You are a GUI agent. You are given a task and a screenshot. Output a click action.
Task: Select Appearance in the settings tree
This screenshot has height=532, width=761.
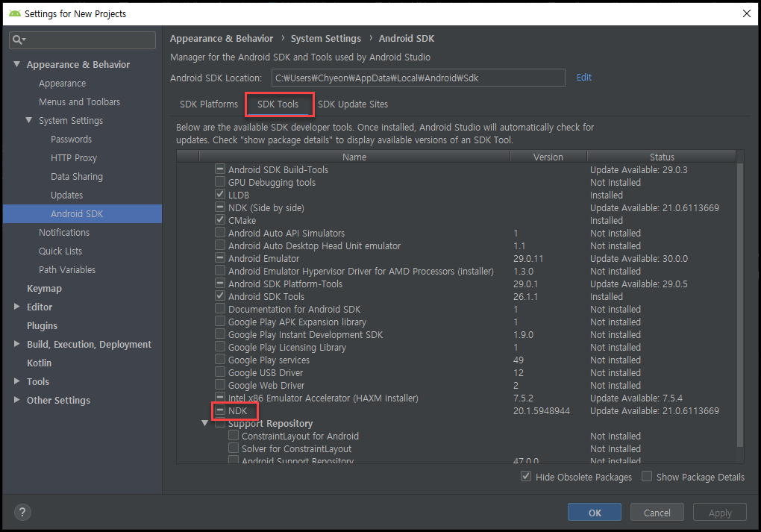click(x=62, y=84)
